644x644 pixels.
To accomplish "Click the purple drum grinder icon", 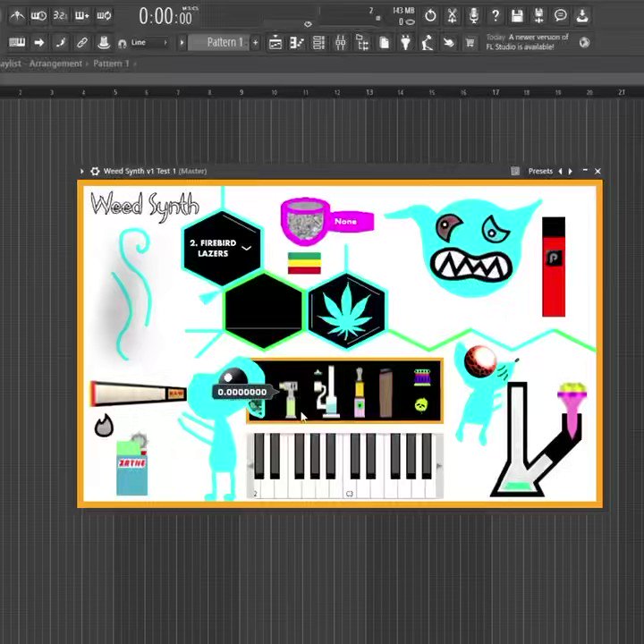I will (x=422, y=377).
